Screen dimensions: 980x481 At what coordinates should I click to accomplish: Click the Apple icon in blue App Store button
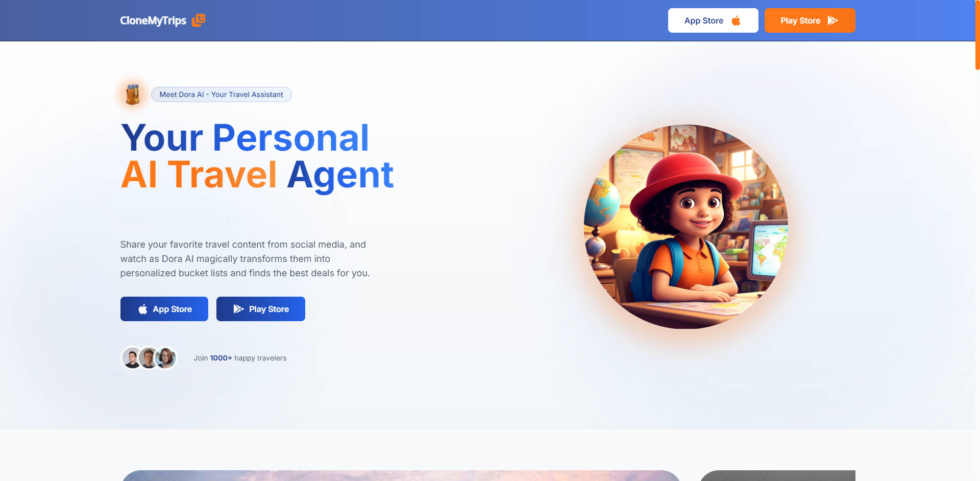pyautogui.click(x=143, y=309)
